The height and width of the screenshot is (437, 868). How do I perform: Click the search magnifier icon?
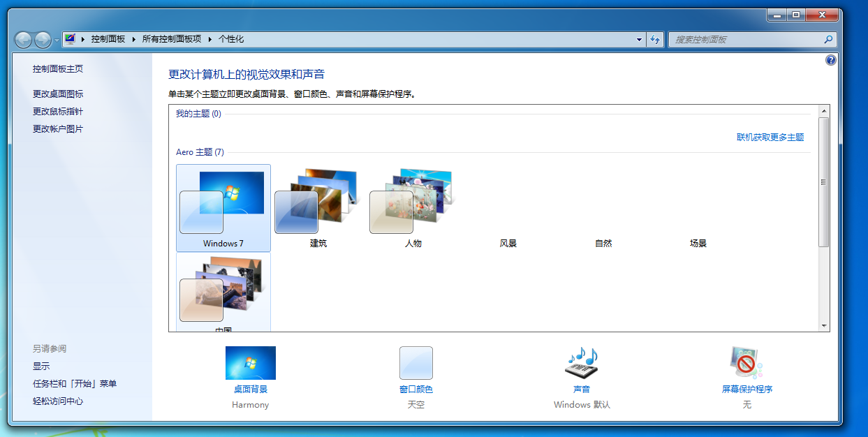[828, 40]
